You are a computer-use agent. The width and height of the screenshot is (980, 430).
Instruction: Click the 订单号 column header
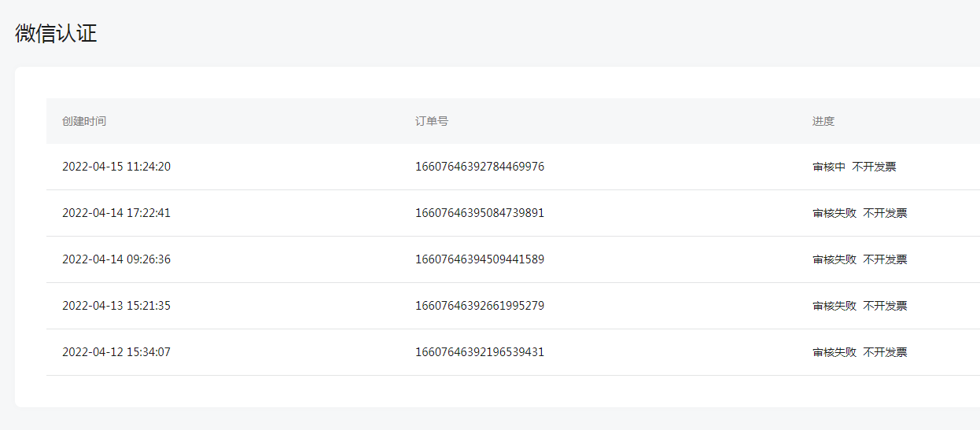point(432,121)
